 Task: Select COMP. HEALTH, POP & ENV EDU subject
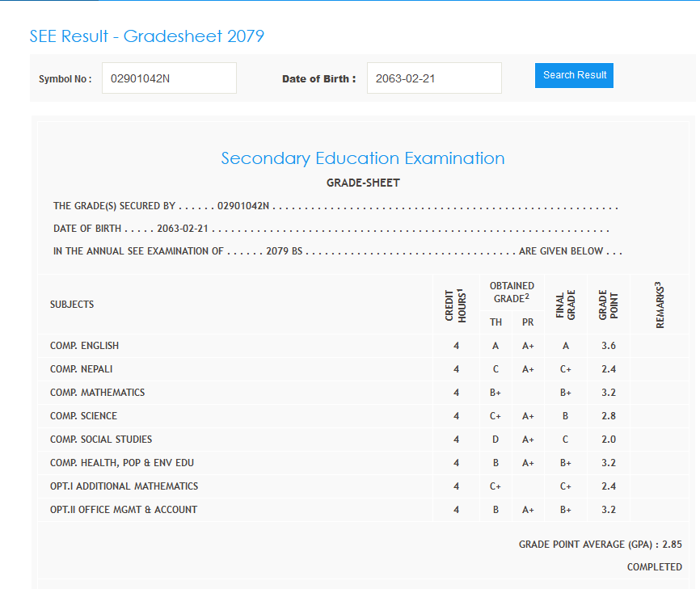pos(122,463)
